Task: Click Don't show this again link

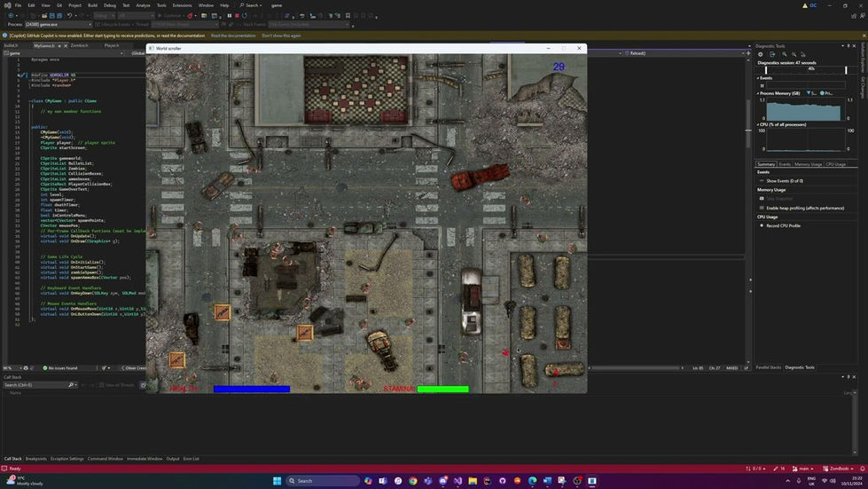Action: 281,35
